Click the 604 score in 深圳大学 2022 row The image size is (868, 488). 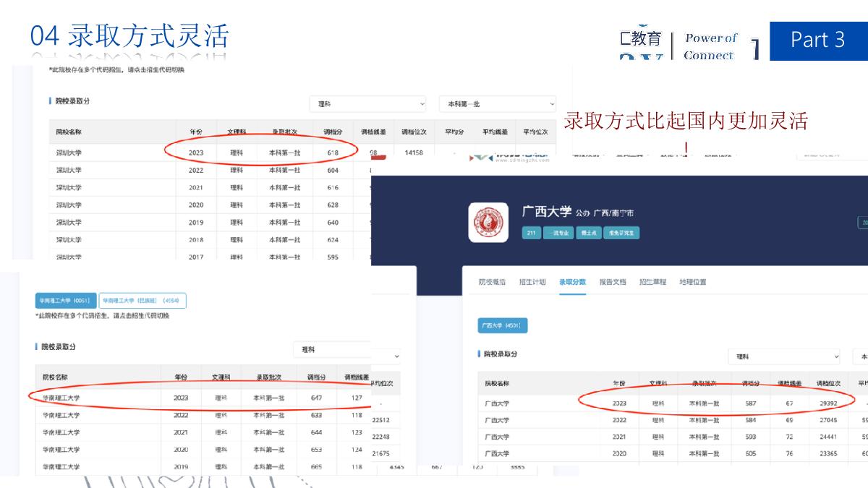tap(333, 171)
